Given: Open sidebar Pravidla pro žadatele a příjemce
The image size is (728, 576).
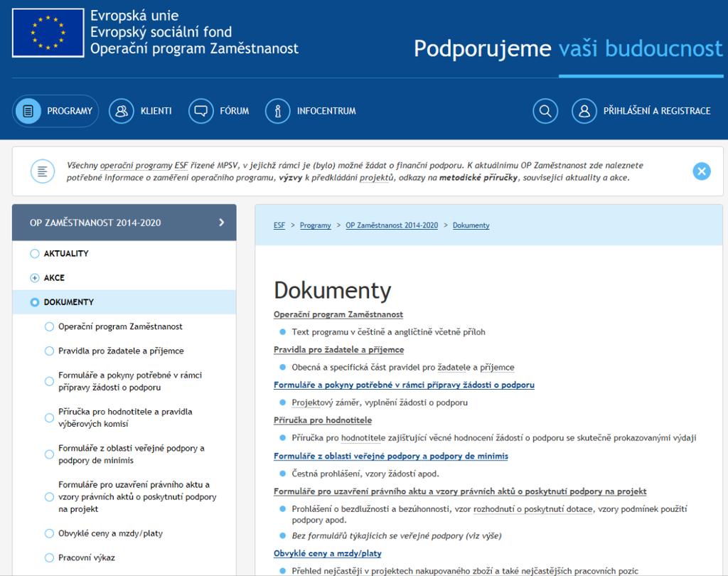Looking at the screenshot, I should tap(121, 351).
